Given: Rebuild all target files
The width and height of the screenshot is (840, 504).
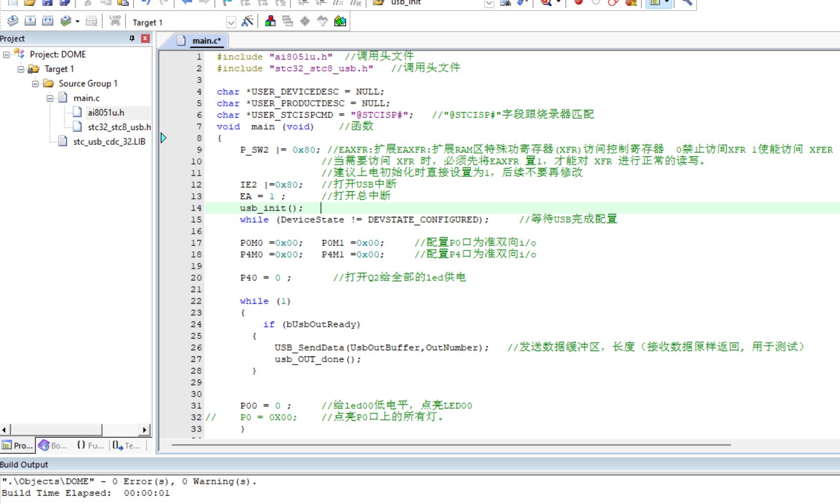Looking at the screenshot, I should coord(48,22).
